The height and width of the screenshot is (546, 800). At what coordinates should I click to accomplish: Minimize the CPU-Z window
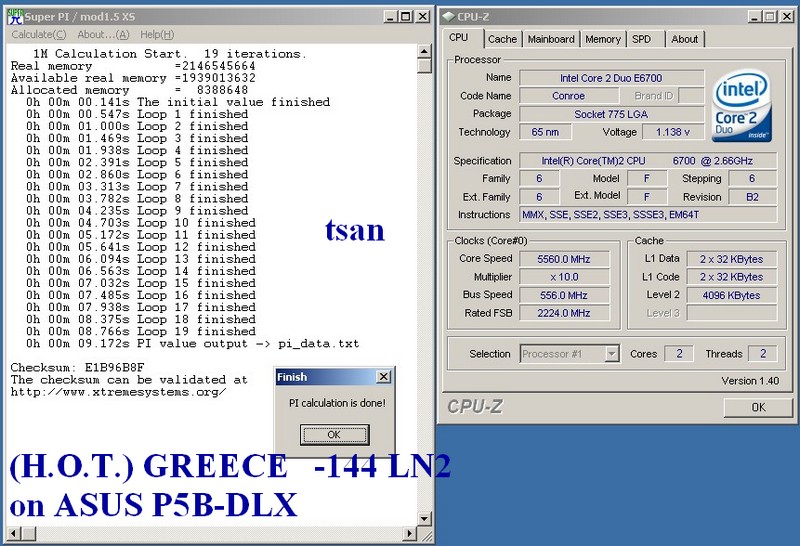pyautogui.click(x=756, y=17)
